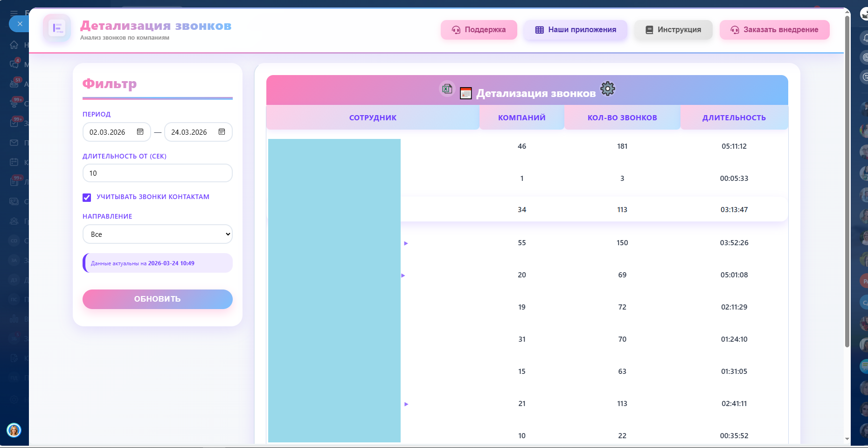Sort by Кол-во звонков column header
Viewport: 868px width, 448px height.
tap(622, 117)
